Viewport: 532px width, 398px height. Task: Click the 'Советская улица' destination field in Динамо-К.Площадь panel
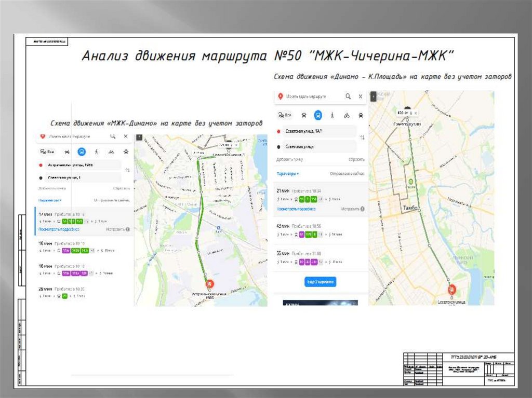tap(319, 147)
